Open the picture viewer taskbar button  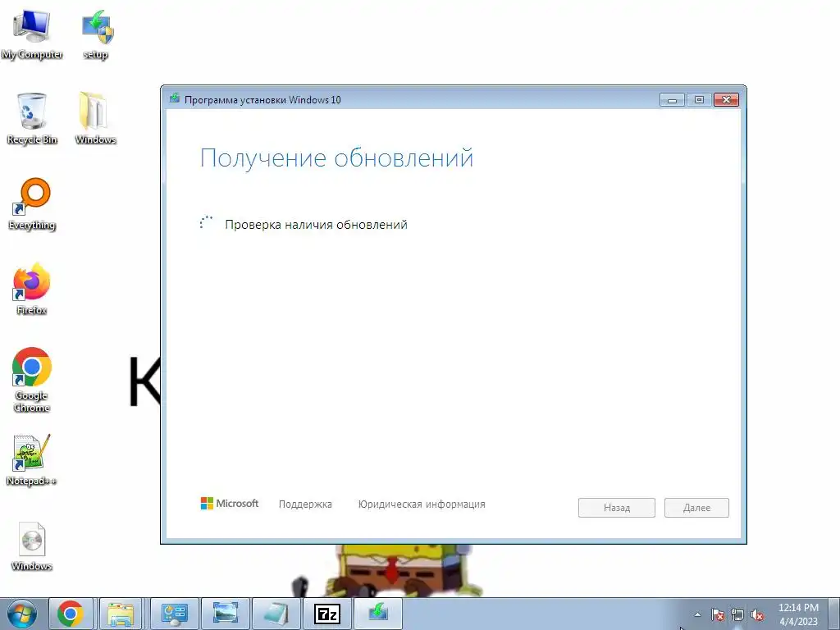[225, 614]
